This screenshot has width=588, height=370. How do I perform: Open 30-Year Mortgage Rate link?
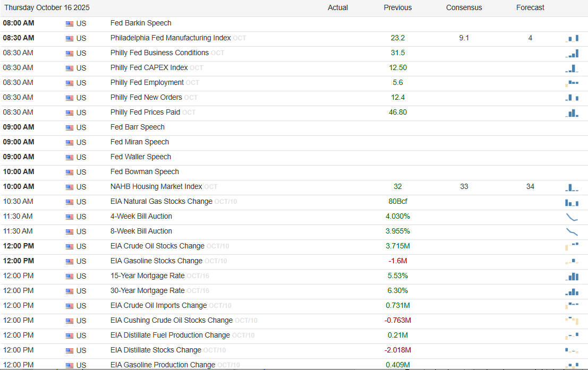click(147, 290)
